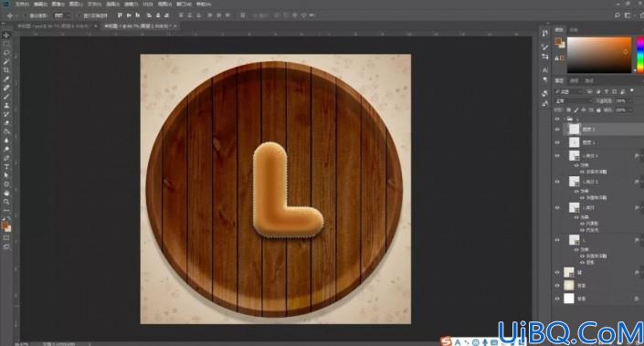Viewport: 644px width, 346px height.
Task: Click the lock all icon in Layers panel
Action: pos(598,110)
